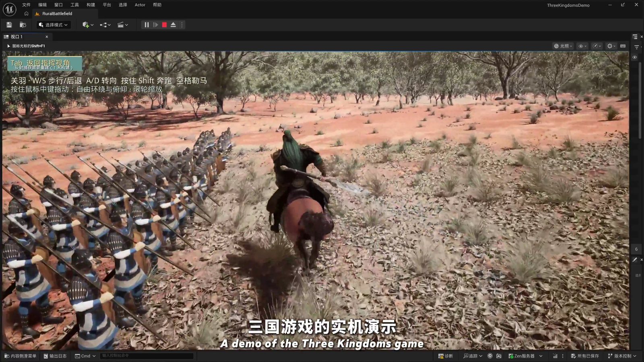Image resolution: width=644 pixels, height=362 pixels.
Task: Open the outliner panel list icon
Action: (x=635, y=37)
